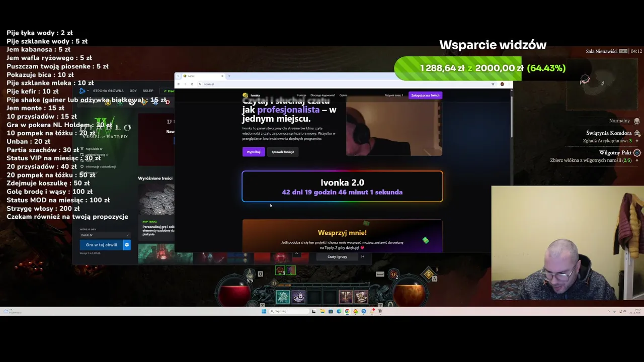Image resolution: width=644 pixels, height=362 pixels.
Task: Click the Zaloguj przez Twitch button
Action: click(x=425, y=95)
